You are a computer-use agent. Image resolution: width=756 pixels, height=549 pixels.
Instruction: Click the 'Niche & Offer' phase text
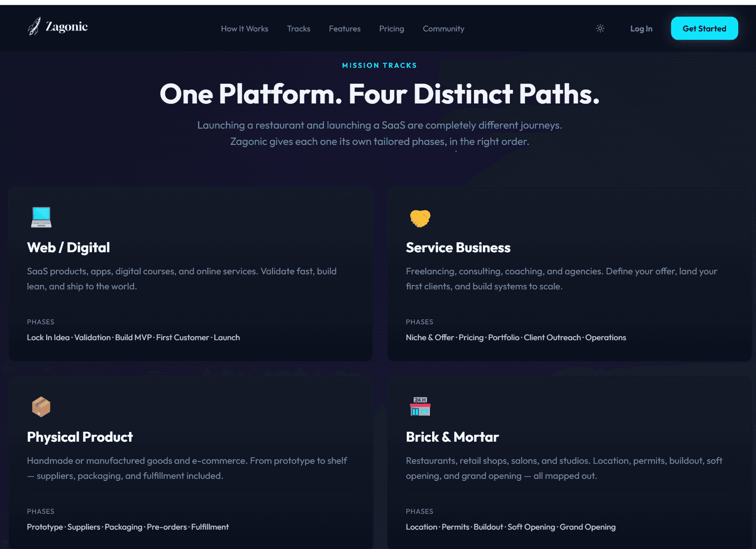pyautogui.click(x=430, y=338)
